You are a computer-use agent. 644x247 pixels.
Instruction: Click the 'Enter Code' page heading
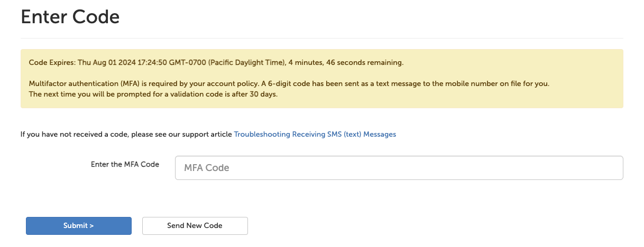coord(70,17)
